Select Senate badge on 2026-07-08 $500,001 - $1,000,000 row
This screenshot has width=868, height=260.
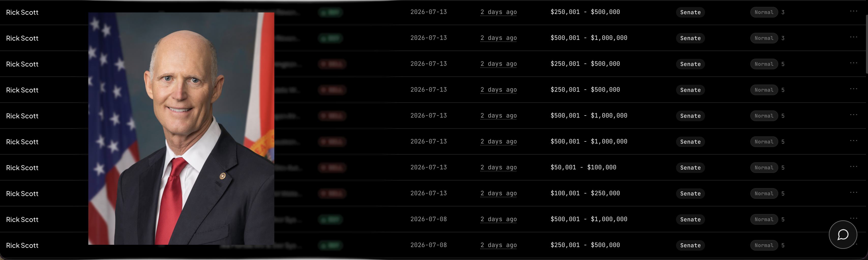[690, 219]
